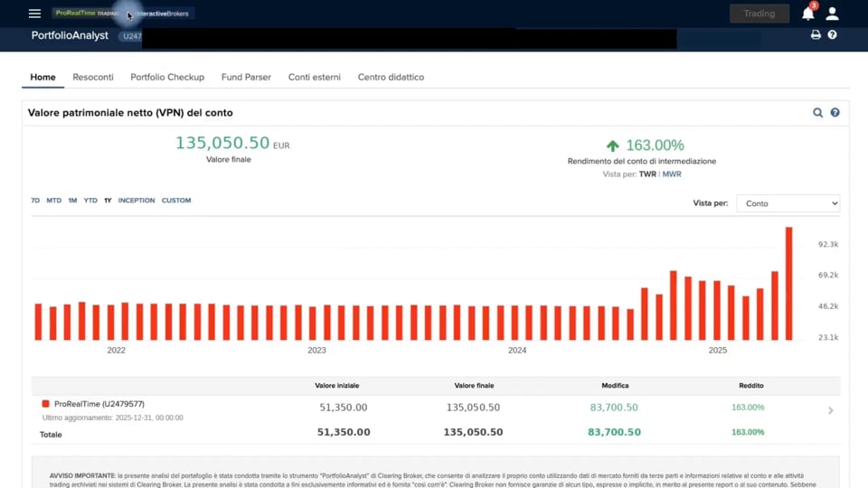Click the red ProRealTime legend swatch
This screenshot has width=868, height=488.
pyautogui.click(x=46, y=404)
